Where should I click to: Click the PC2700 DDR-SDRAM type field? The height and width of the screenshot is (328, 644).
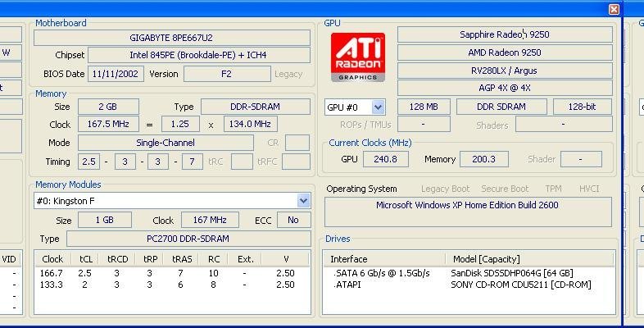tap(188, 239)
